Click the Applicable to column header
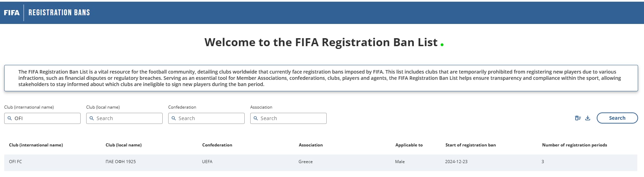 click(409, 145)
